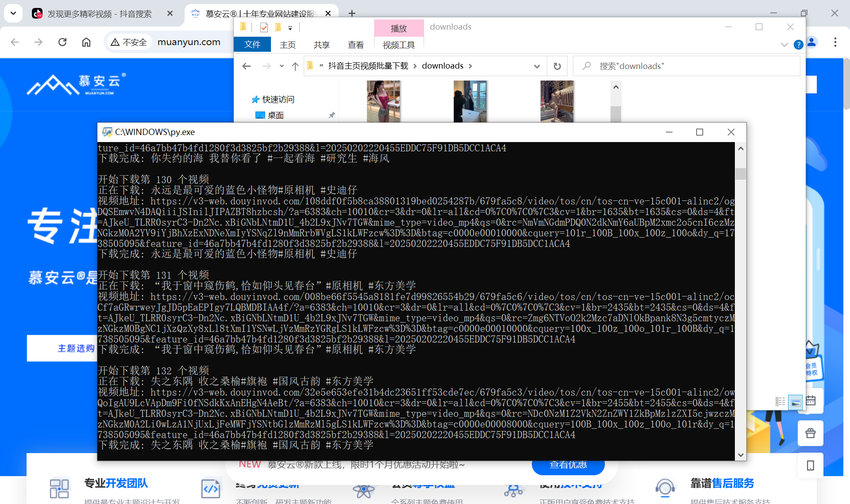Open recent locations dropdown in Explorer
Viewport: 850px width, 504px height.
(282, 66)
